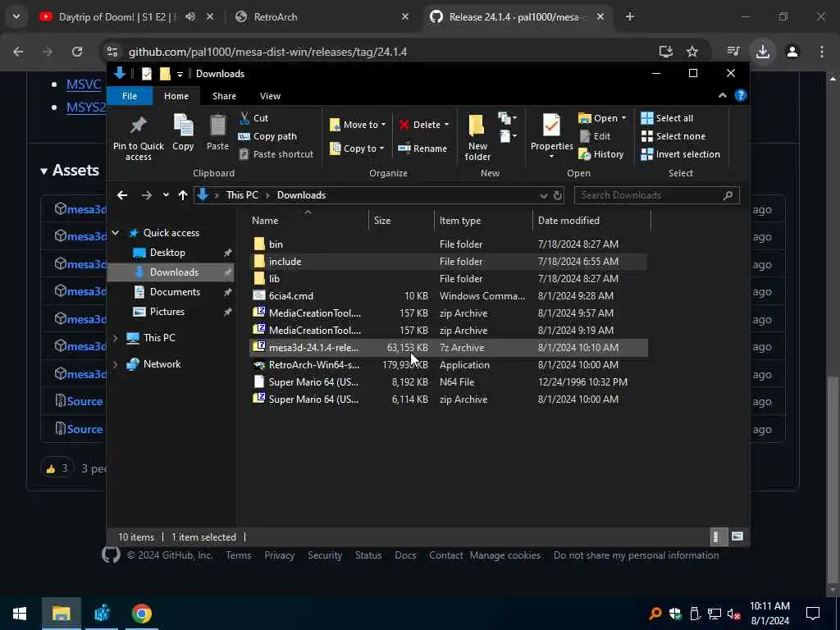Switch to the RetroArch browser tab
Viewport: 840px width, 630px height.
(x=323, y=16)
